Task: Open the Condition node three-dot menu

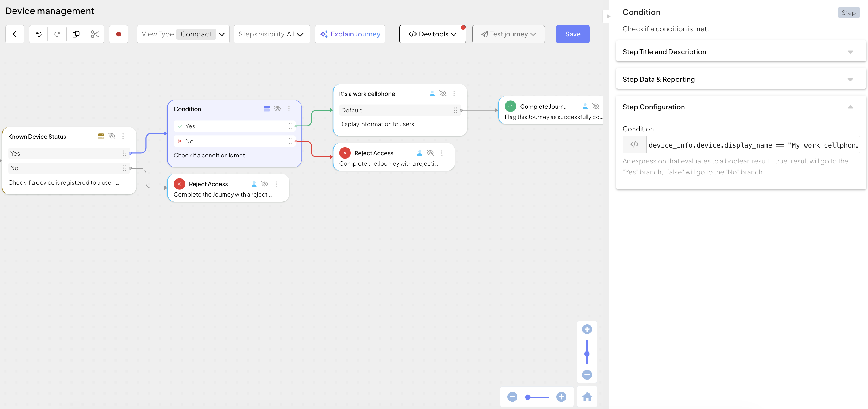Action: 289,109
